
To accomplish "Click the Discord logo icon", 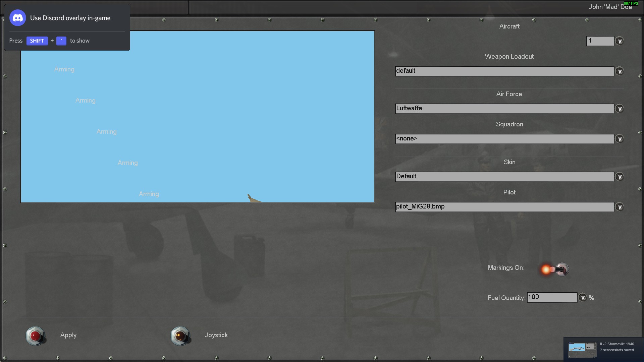I will (17, 18).
